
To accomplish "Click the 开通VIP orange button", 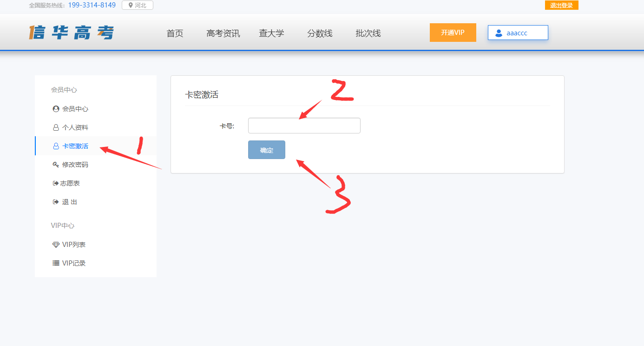I will pyautogui.click(x=453, y=33).
